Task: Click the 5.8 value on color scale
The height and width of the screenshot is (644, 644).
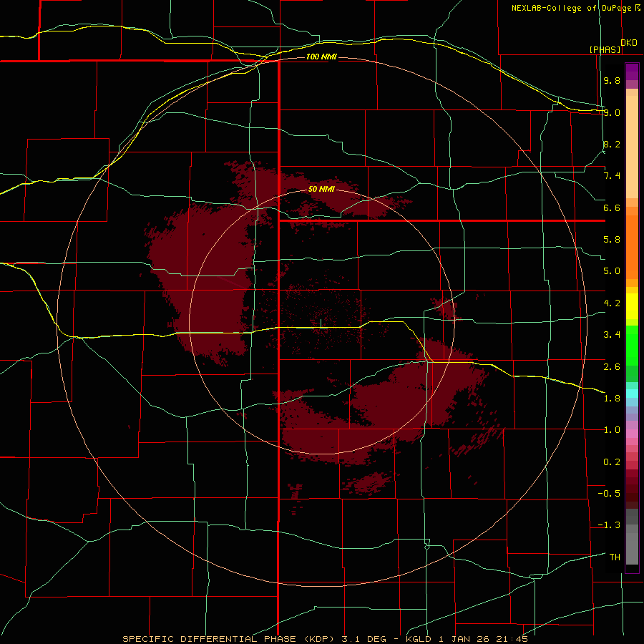Action: (x=612, y=240)
